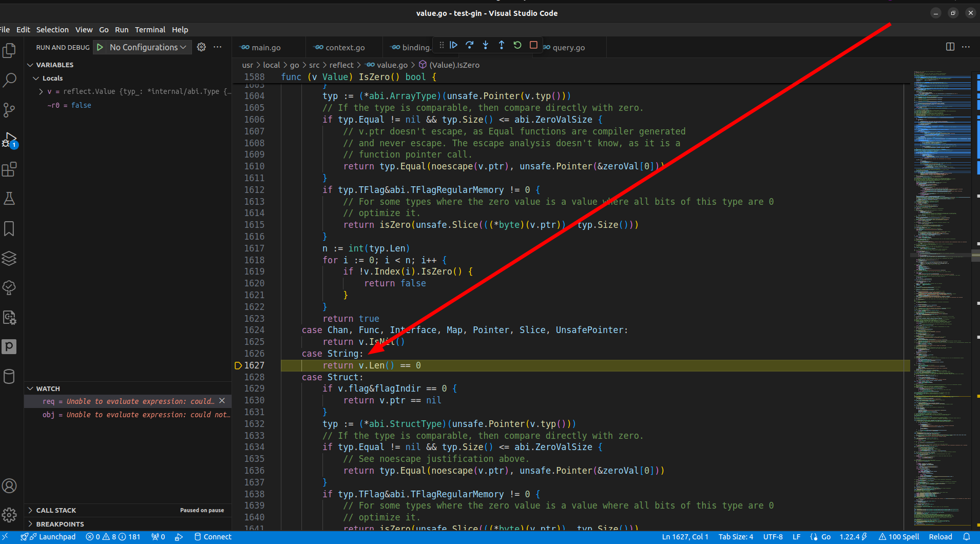Click Step Into in the debug toolbar
980x544 pixels.
[x=485, y=45]
